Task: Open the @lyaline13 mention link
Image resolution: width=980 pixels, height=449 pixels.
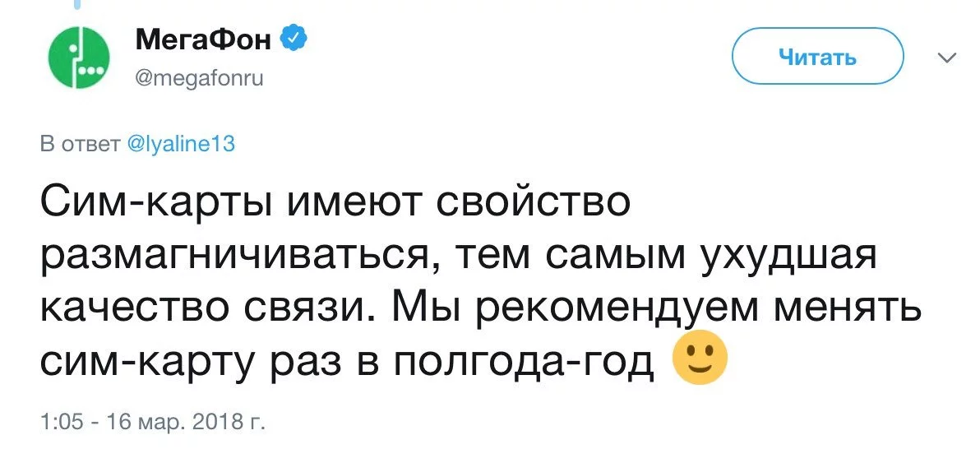Action: [183, 144]
